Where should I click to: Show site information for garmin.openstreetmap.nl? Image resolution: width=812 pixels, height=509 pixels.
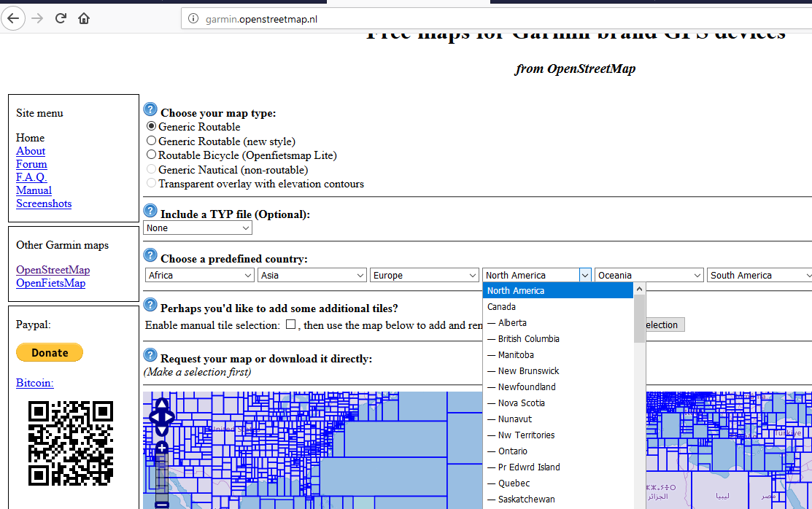click(x=193, y=19)
